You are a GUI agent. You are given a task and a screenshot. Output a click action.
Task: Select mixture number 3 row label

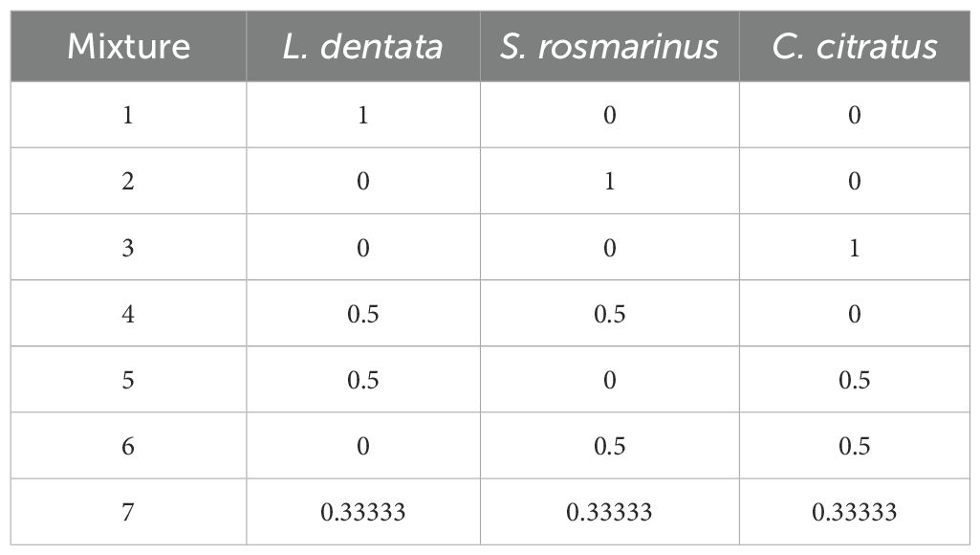click(x=128, y=248)
